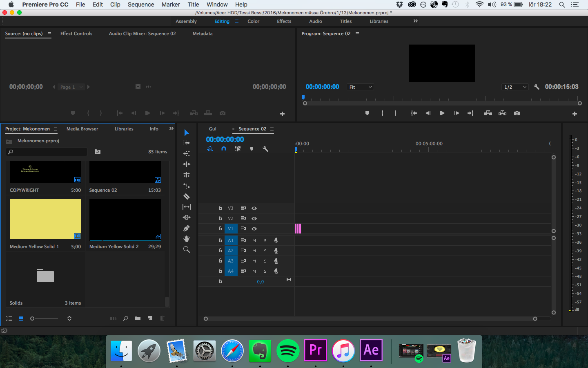Click Program monitor Extract button
The height and width of the screenshot is (368, 588).
503,113
